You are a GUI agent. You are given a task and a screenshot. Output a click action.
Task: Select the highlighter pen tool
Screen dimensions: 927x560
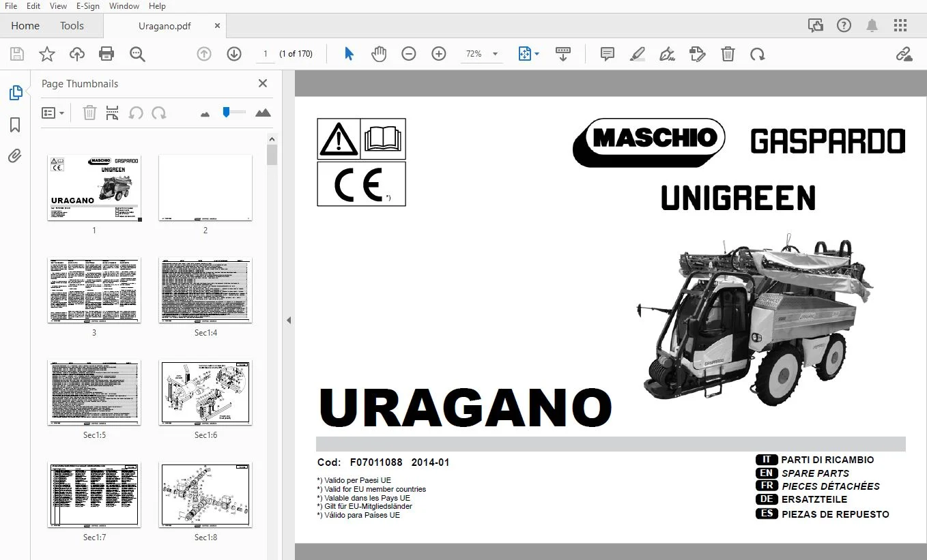tap(637, 54)
